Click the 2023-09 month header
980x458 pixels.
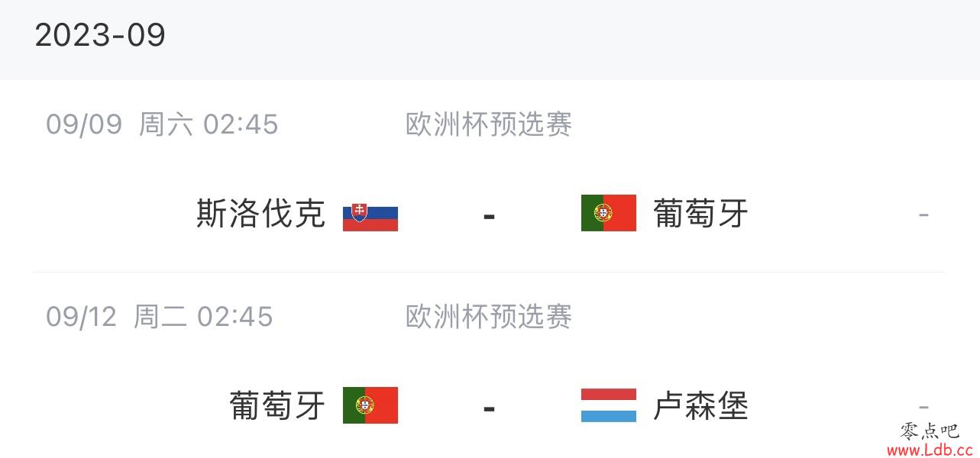tap(100, 35)
